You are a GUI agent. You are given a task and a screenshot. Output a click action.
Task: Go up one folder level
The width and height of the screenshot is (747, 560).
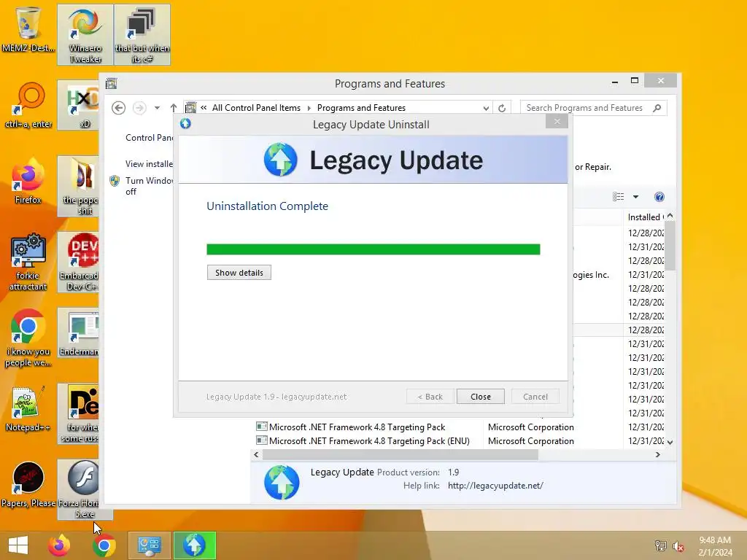[174, 108]
